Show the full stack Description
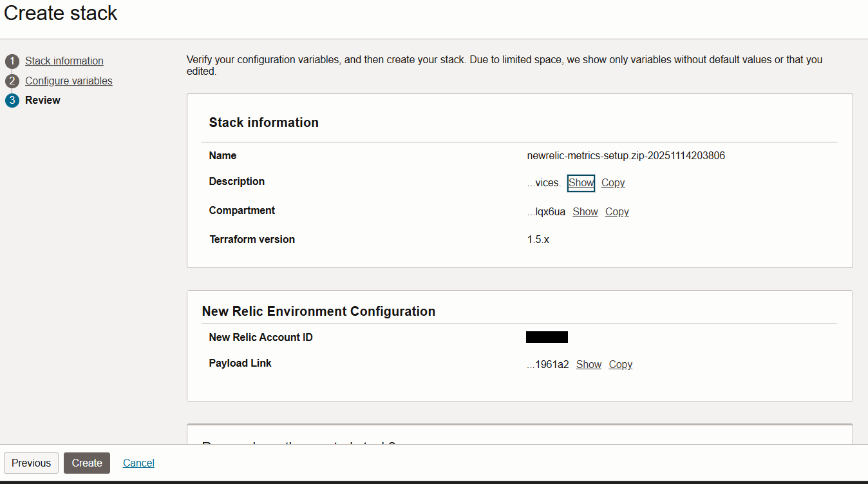The image size is (868, 484). [x=581, y=183]
